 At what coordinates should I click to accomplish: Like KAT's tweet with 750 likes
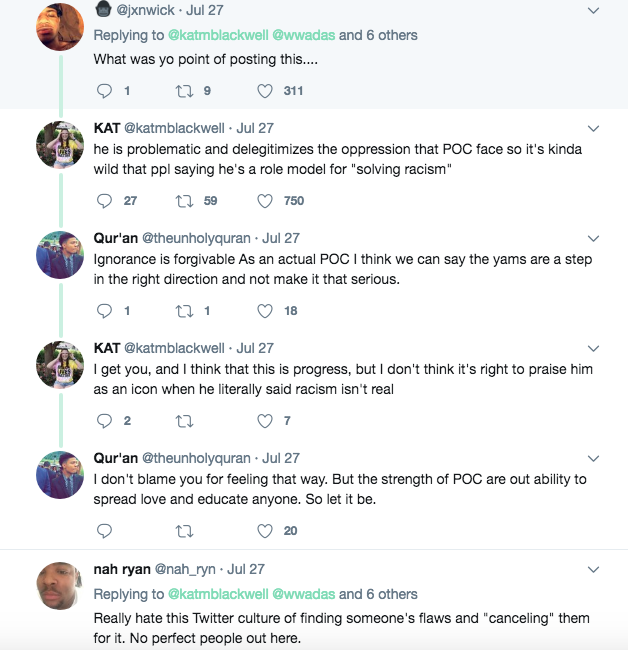tap(265, 201)
